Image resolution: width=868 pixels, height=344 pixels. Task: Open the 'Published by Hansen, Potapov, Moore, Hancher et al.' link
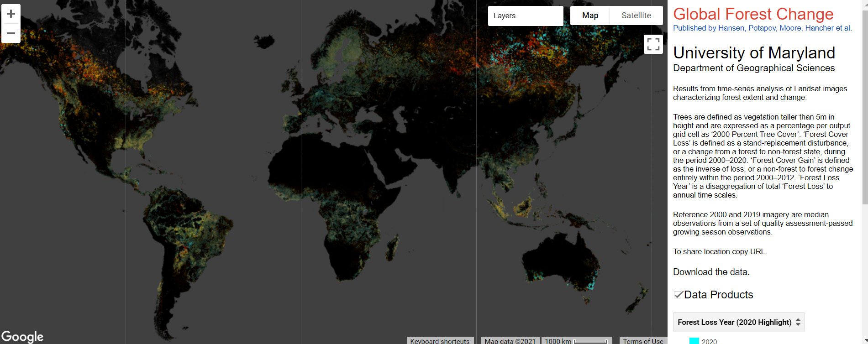(762, 28)
